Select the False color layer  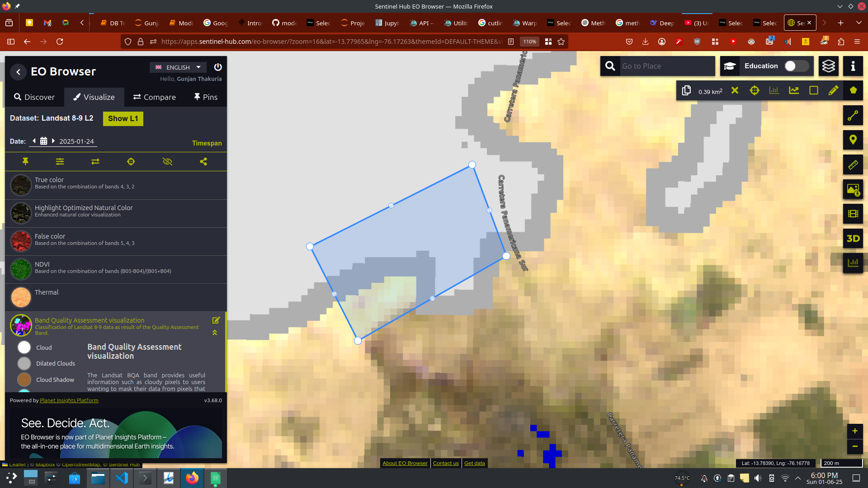[116, 241]
